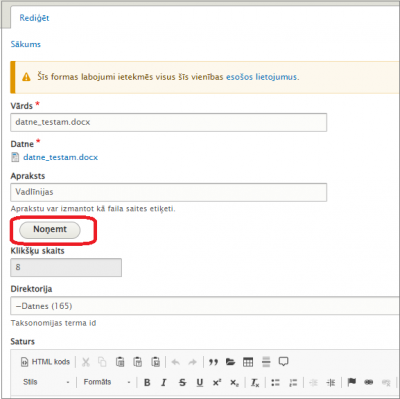
Task: Click the document icon beside datne_testam.docx
Action: tap(15, 157)
